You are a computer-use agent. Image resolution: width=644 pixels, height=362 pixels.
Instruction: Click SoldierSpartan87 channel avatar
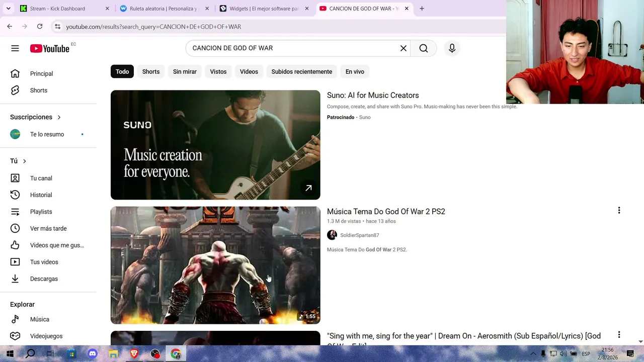(332, 235)
